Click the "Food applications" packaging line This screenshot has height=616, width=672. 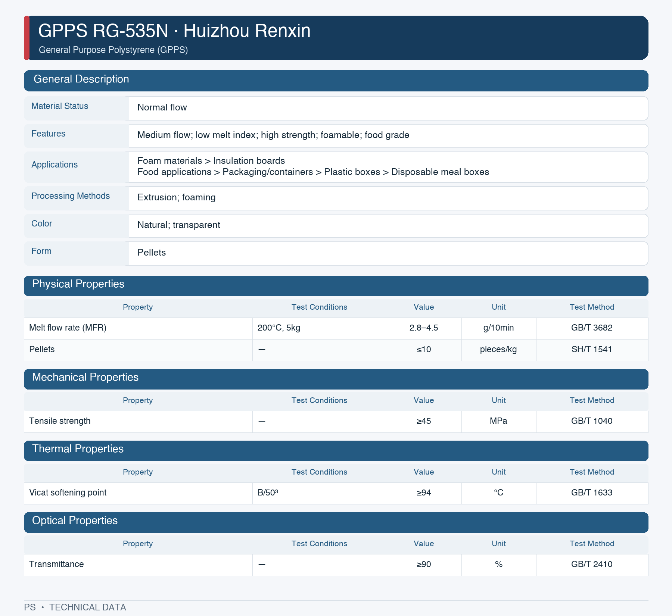pos(313,172)
